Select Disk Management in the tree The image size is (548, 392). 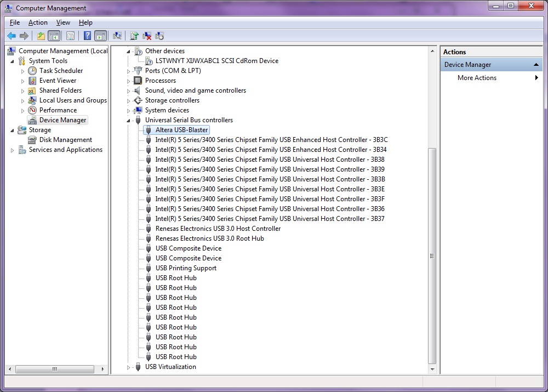(x=65, y=140)
